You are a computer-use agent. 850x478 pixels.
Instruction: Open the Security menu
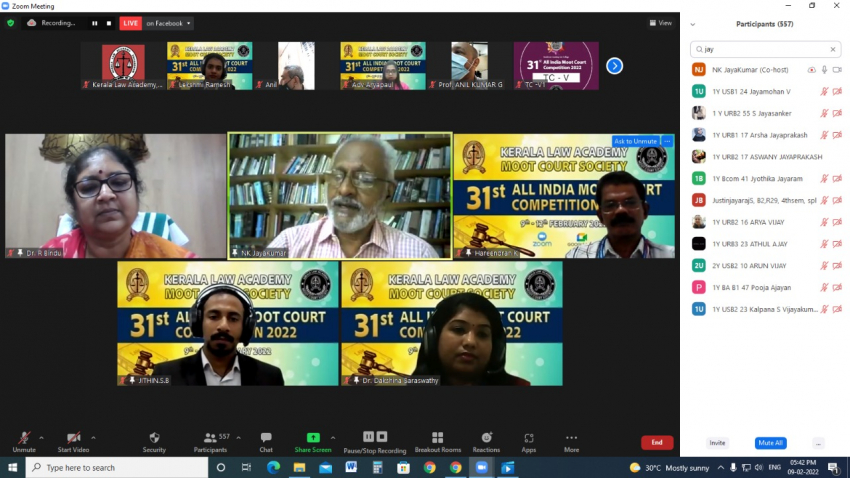[x=154, y=442]
